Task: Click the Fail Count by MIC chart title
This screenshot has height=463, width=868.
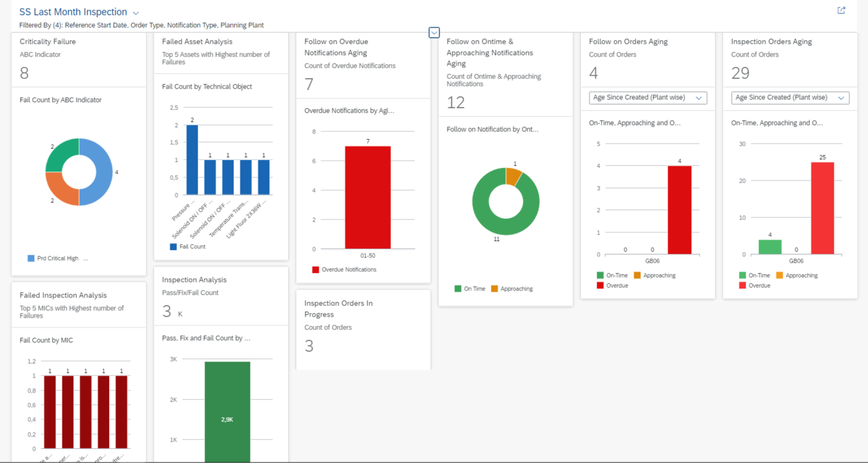Action: pyautogui.click(x=46, y=340)
